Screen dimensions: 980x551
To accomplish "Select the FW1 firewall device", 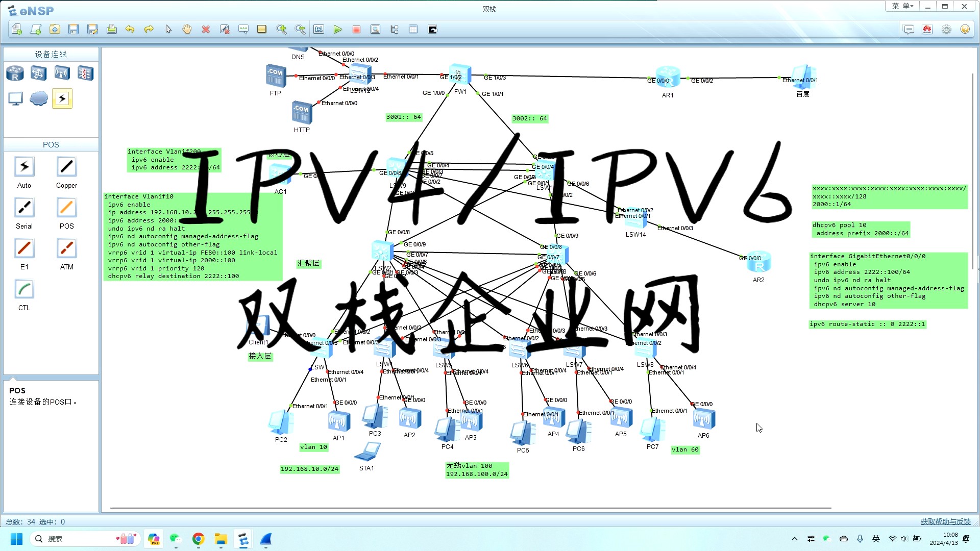I will [x=460, y=76].
